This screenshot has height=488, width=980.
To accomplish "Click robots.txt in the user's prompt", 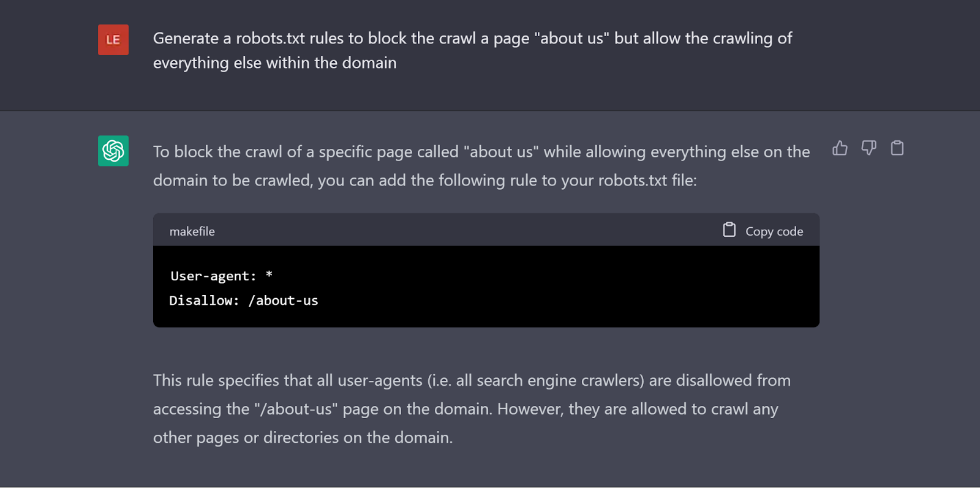I will [x=270, y=39].
